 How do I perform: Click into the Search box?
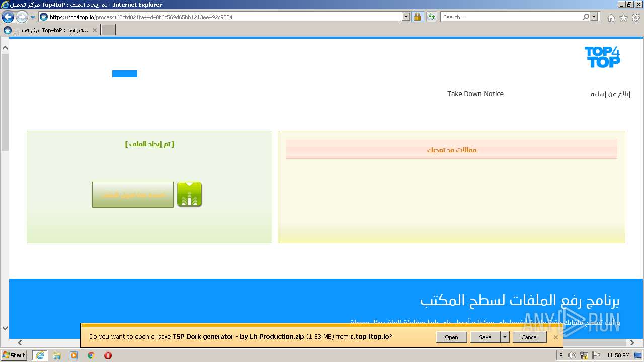click(511, 17)
